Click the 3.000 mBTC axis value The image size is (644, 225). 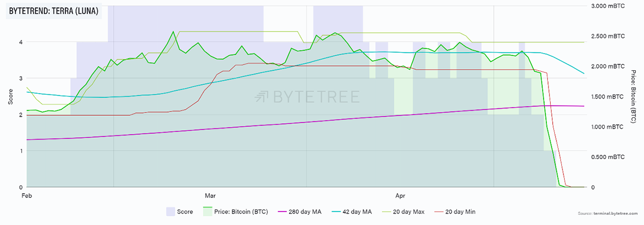[x=608, y=6]
